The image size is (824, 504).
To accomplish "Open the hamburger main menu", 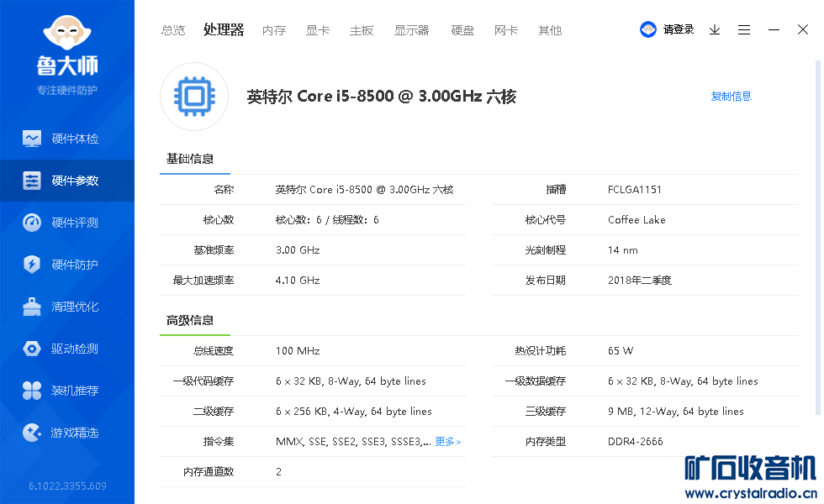I will (x=744, y=29).
